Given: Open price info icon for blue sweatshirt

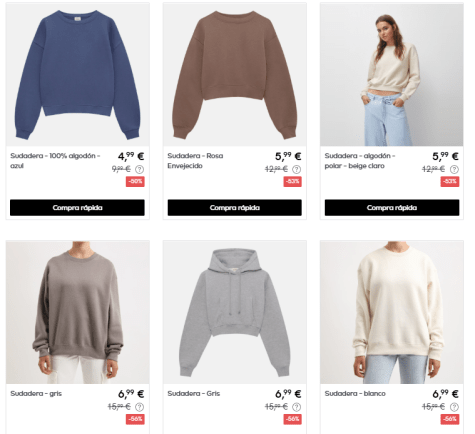Looking at the screenshot, I should point(139,170).
